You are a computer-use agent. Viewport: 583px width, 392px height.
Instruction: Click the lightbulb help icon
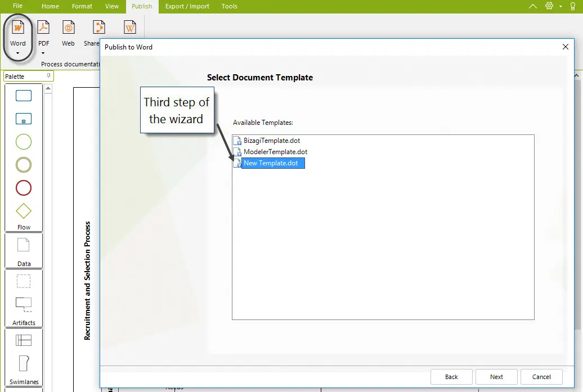(573, 6)
